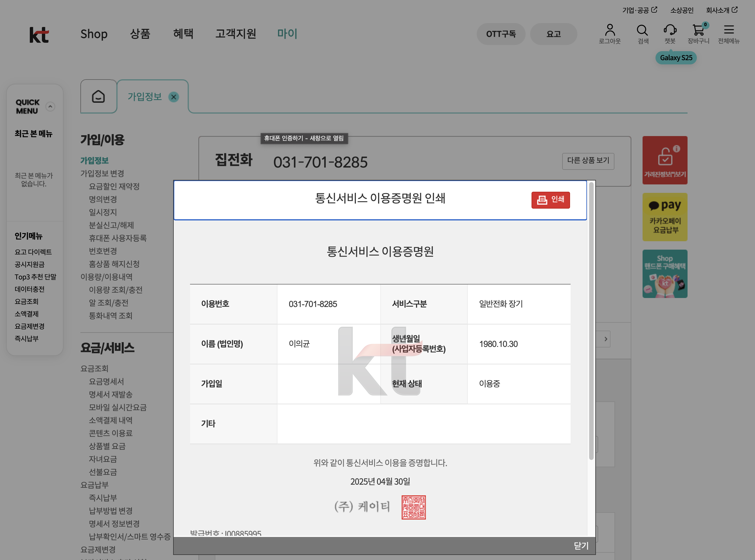Open 일시정지 in sidebar
Image resolution: width=755 pixels, height=560 pixels.
103,212
